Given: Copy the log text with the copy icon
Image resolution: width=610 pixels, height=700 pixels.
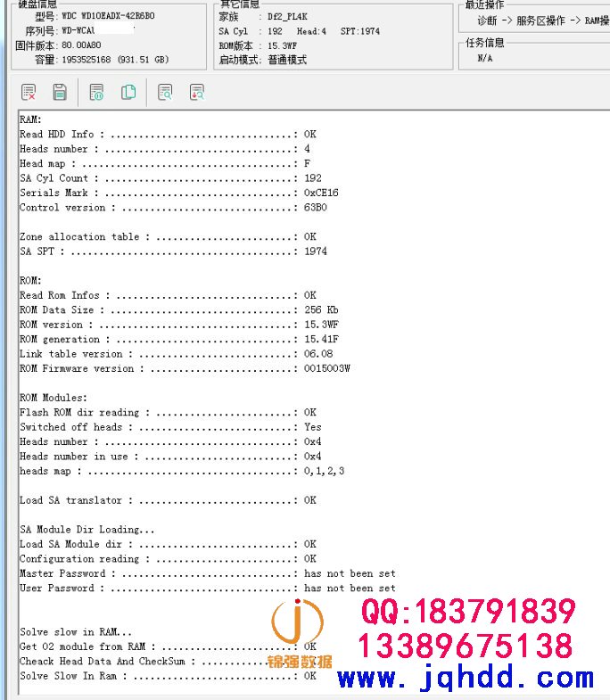Looking at the screenshot, I should point(128,93).
